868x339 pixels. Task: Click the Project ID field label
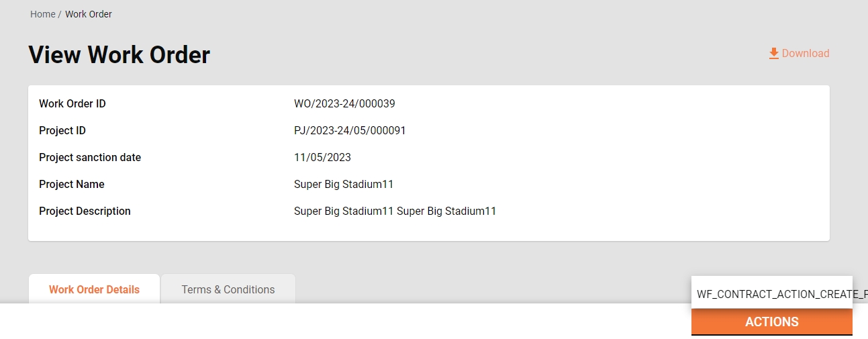click(62, 131)
